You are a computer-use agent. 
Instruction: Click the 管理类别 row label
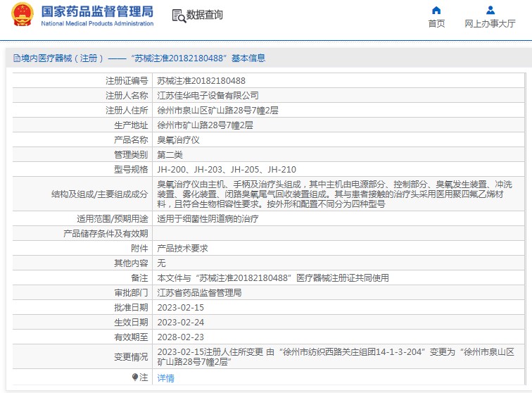click(x=131, y=154)
